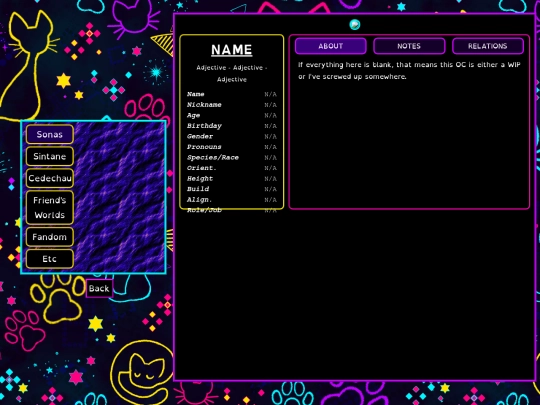The image size is (540, 405).
Task: Open the Sintane category
Action: [50, 156]
